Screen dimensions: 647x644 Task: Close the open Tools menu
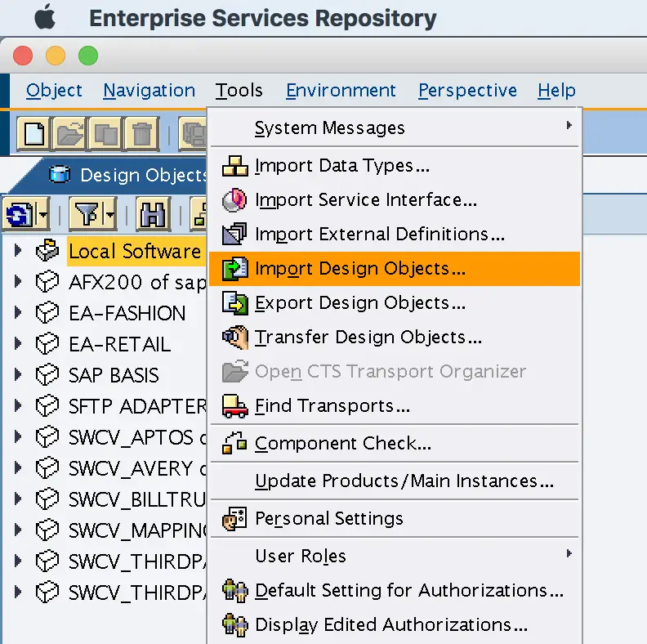pos(239,91)
